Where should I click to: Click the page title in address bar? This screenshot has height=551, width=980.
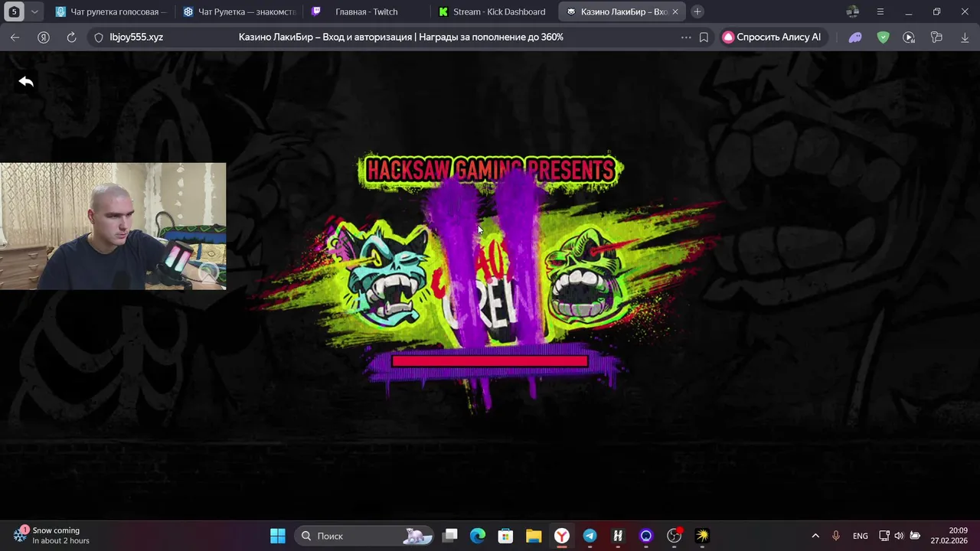coord(401,37)
